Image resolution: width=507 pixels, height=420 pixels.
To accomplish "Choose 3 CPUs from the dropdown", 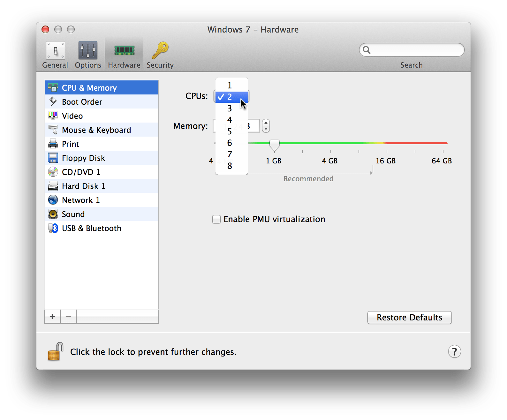I will pyautogui.click(x=232, y=108).
